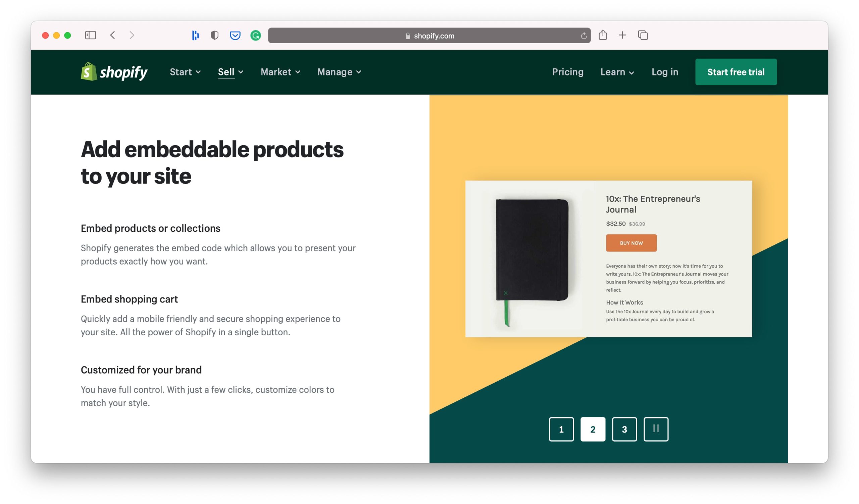The height and width of the screenshot is (504, 859).
Task: Go back with the back arrow
Action: point(112,35)
